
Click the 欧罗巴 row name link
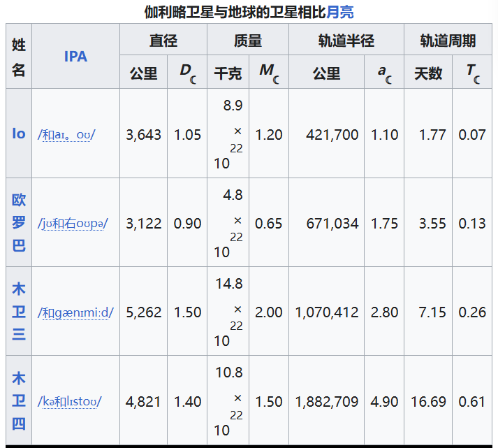(x=19, y=223)
